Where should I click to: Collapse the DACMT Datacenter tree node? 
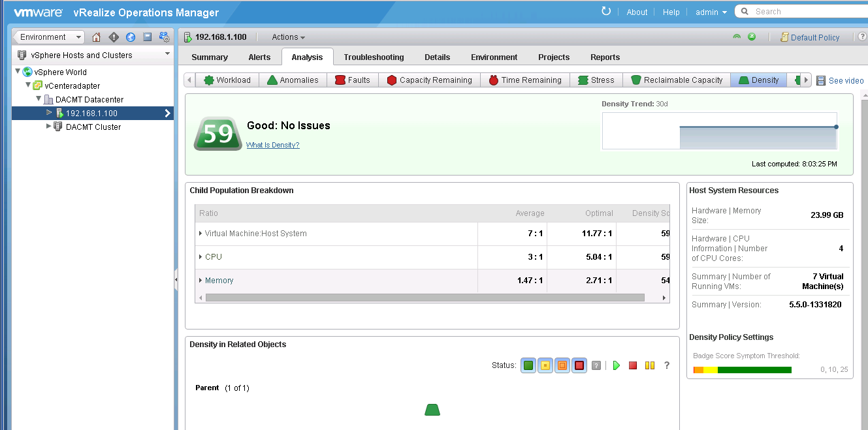(x=39, y=99)
